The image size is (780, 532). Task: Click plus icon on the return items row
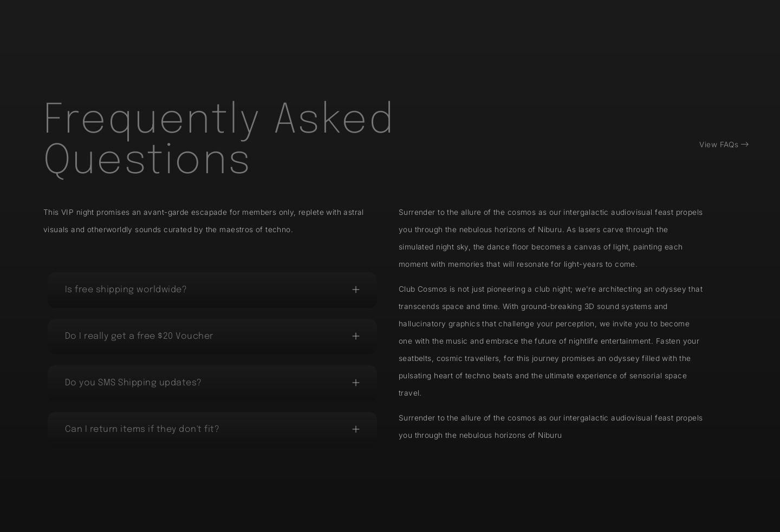[x=356, y=430]
